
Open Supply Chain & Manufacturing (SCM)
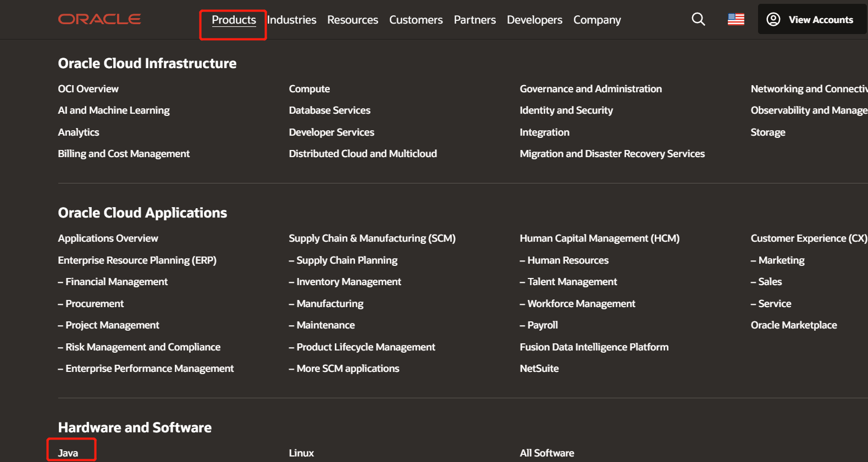tap(372, 238)
